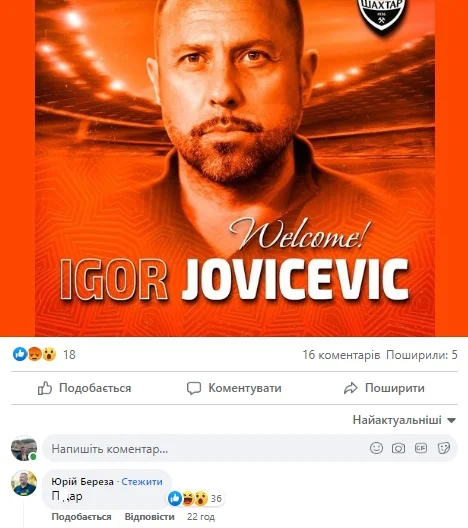The image size is (468, 528).
Task: Open the 16 коментарів link
Action: click(x=341, y=355)
